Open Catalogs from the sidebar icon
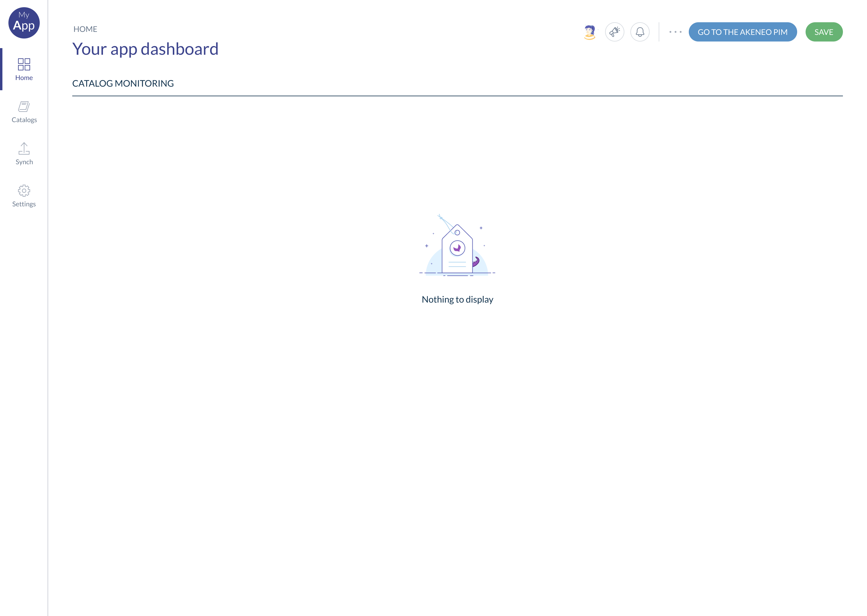This screenshot has height=616, width=867. (x=24, y=106)
